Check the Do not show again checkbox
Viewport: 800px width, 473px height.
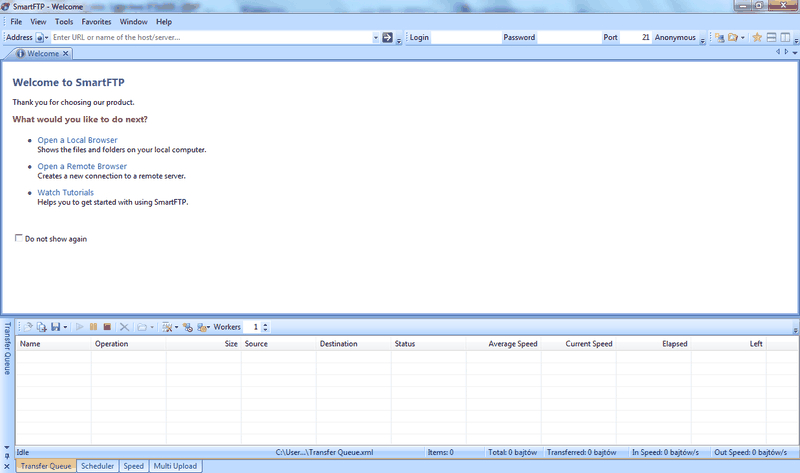pyautogui.click(x=19, y=238)
